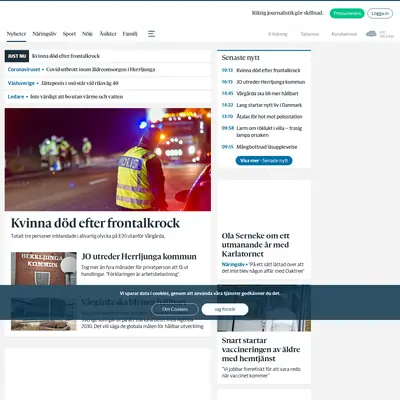Open 'Snart startar vaccineringen av äldre med hemtjänst'

pos(261,349)
